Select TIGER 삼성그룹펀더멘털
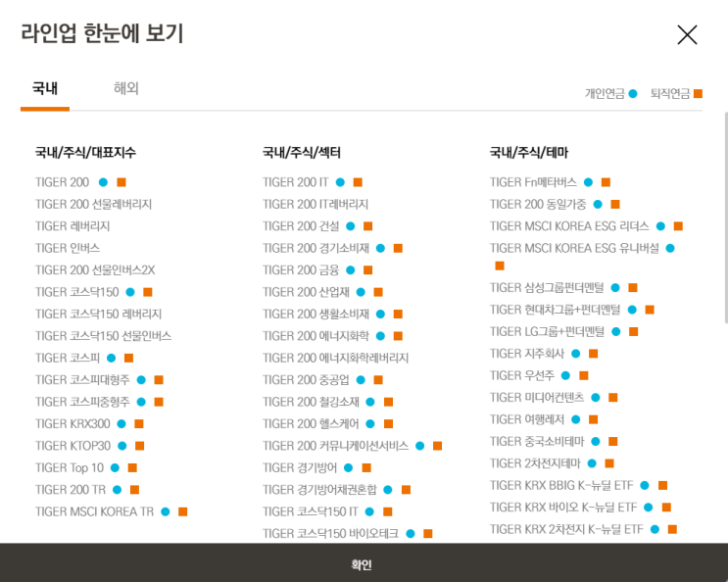 [x=547, y=287]
